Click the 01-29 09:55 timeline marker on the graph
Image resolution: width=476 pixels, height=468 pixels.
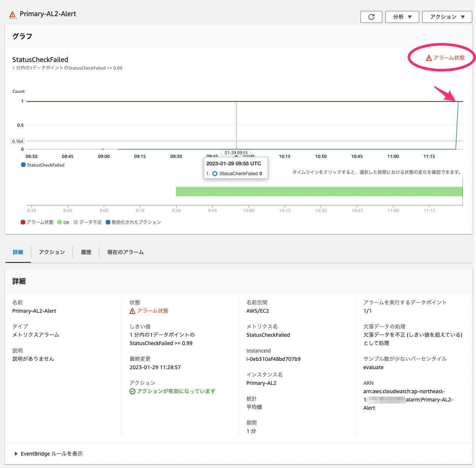click(236, 153)
